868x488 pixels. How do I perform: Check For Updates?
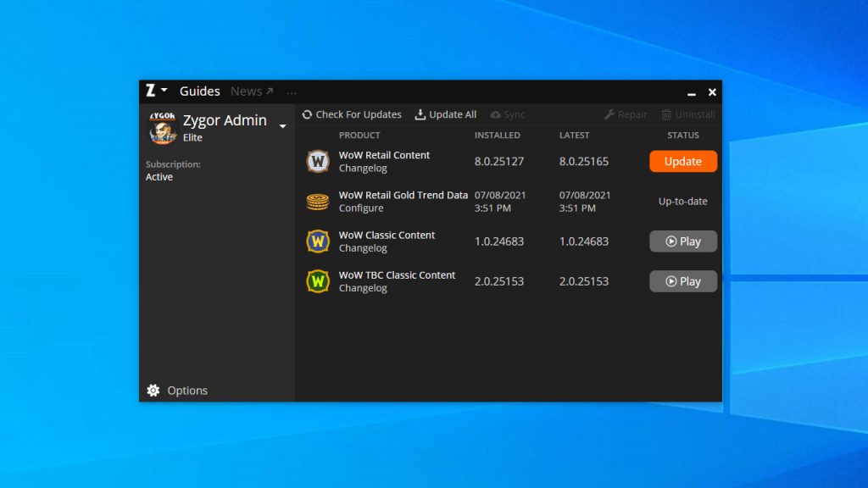click(359, 114)
